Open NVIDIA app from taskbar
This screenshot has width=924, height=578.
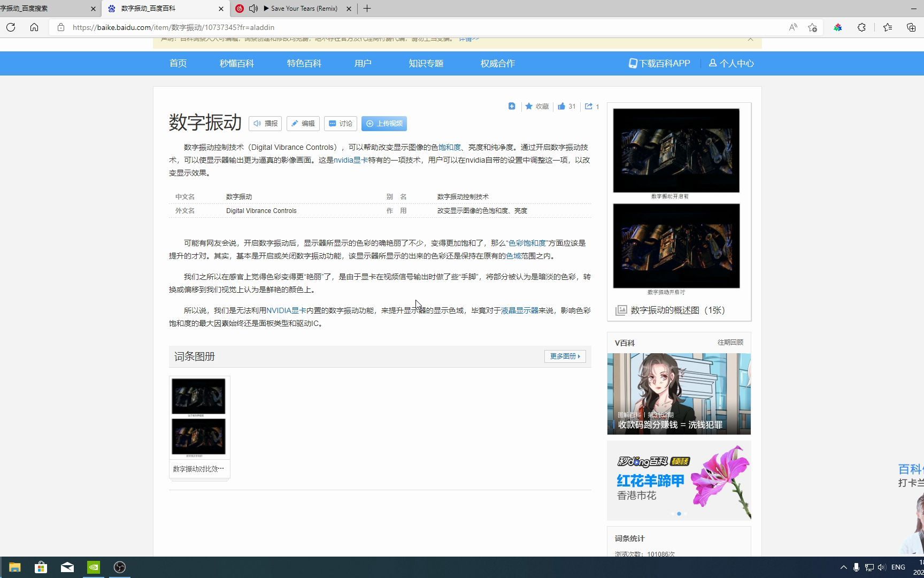tap(94, 567)
